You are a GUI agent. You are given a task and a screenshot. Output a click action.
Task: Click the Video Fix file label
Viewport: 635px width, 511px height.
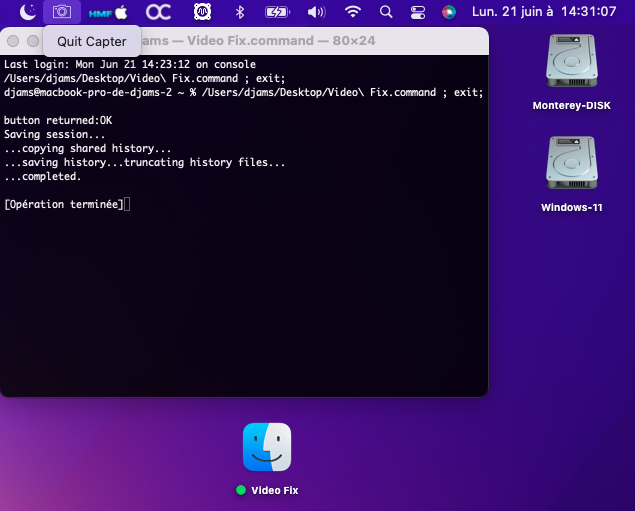275,490
